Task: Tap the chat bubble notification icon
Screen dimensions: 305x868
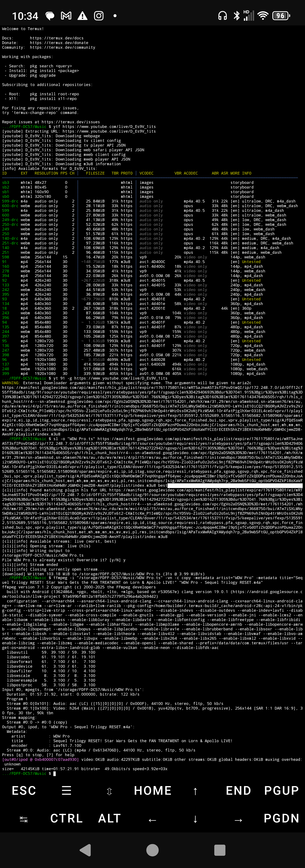Action: pos(50,15)
